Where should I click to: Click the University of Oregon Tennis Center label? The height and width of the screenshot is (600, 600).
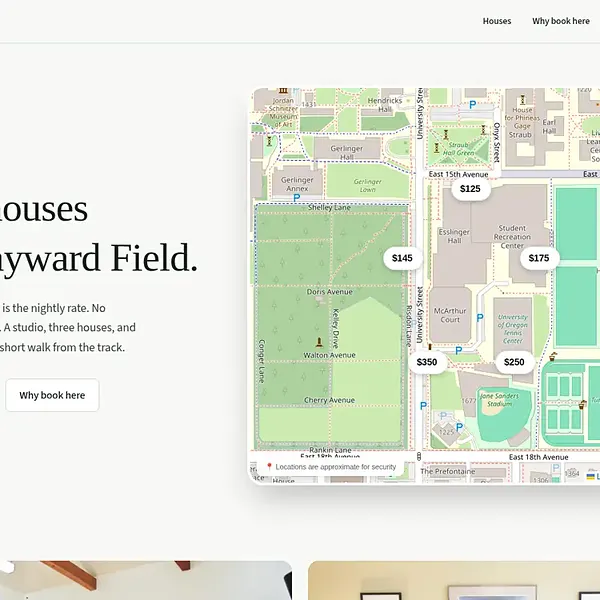click(513, 329)
